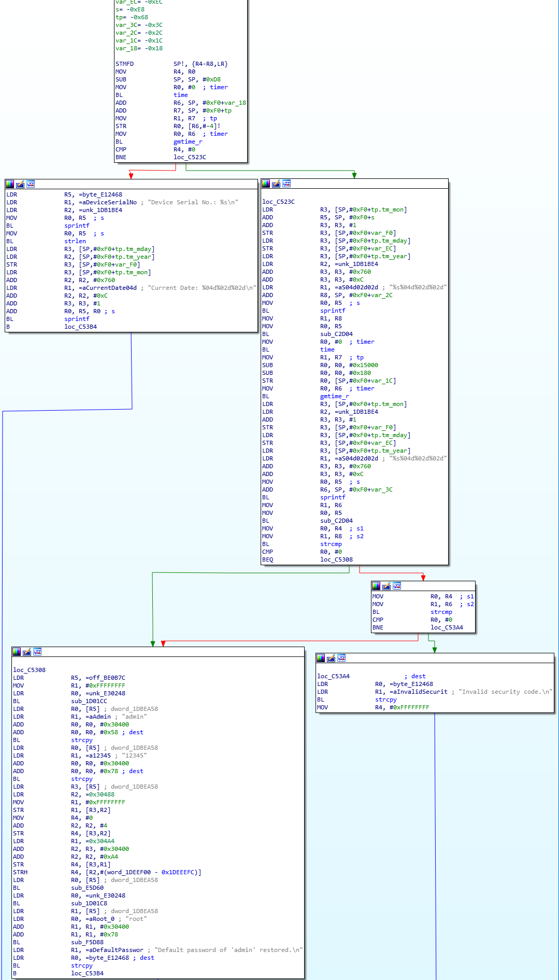
Task: Select aDefaultPasswor string reference
Action: coord(116,950)
